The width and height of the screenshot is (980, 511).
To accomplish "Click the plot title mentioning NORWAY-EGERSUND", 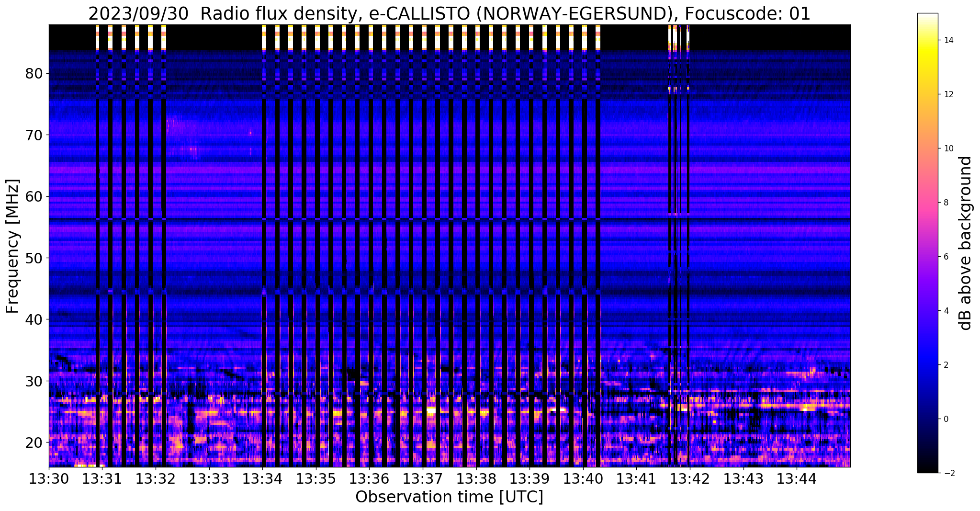I will pyautogui.click(x=449, y=13).
